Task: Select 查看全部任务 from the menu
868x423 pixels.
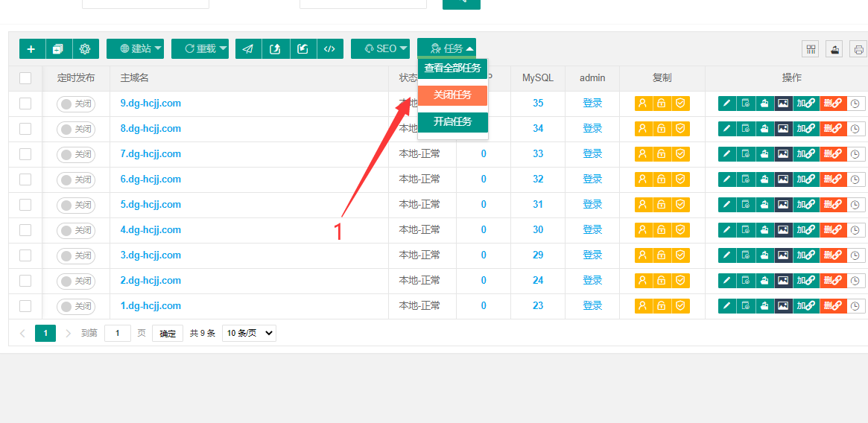Action: (453, 69)
